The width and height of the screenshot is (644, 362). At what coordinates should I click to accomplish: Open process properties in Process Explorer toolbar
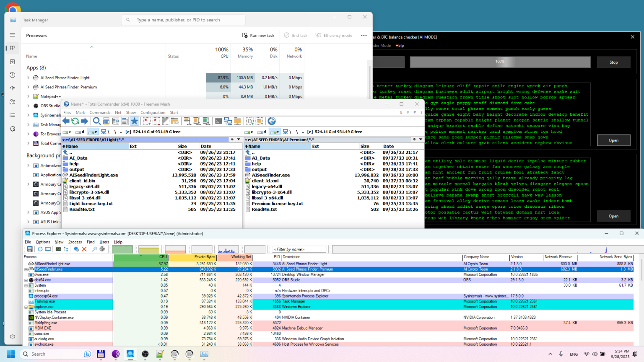pos(75,249)
